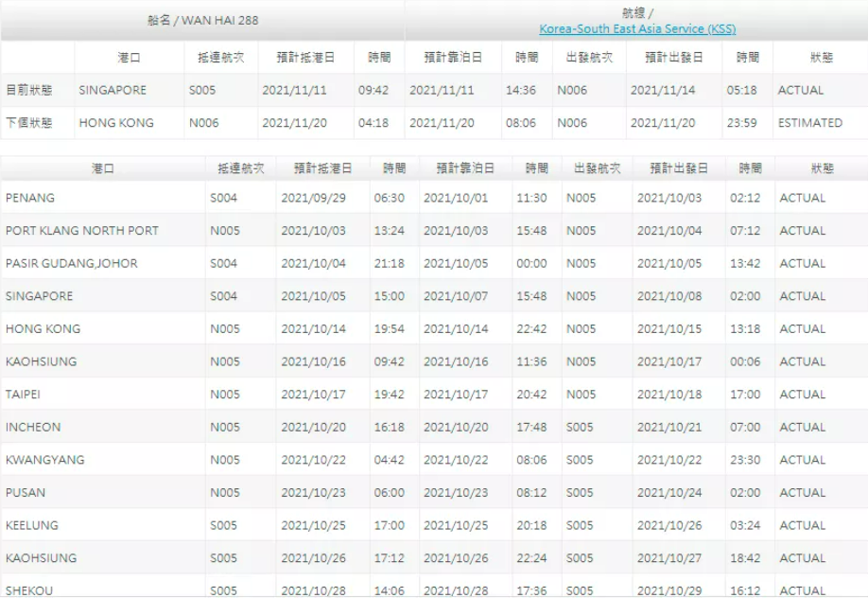Click berthing date 2021/10/07 for SINGAPORE
The width and height of the screenshot is (868, 598).
[456, 296]
